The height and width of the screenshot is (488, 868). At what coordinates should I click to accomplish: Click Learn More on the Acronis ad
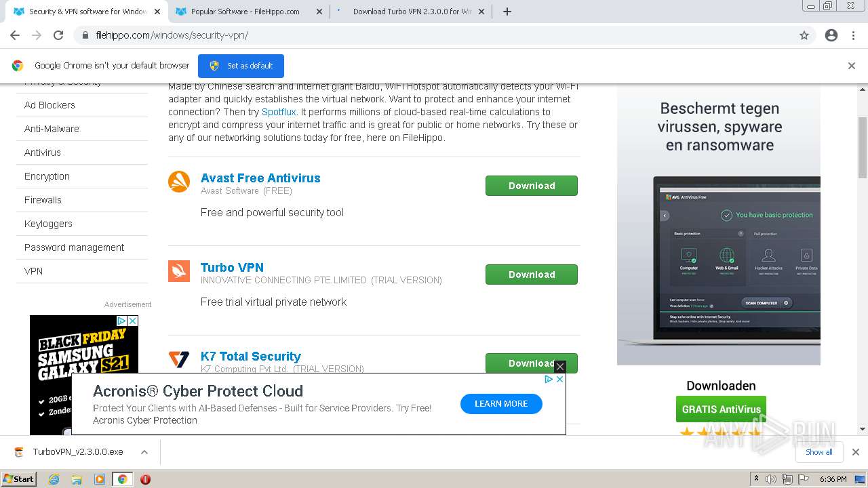click(501, 403)
